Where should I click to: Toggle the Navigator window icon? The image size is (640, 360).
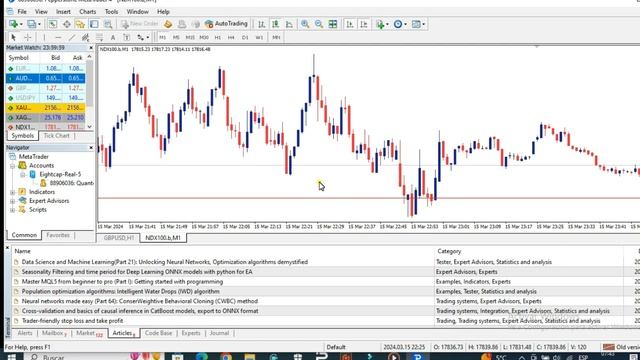click(x=80, y=24)
